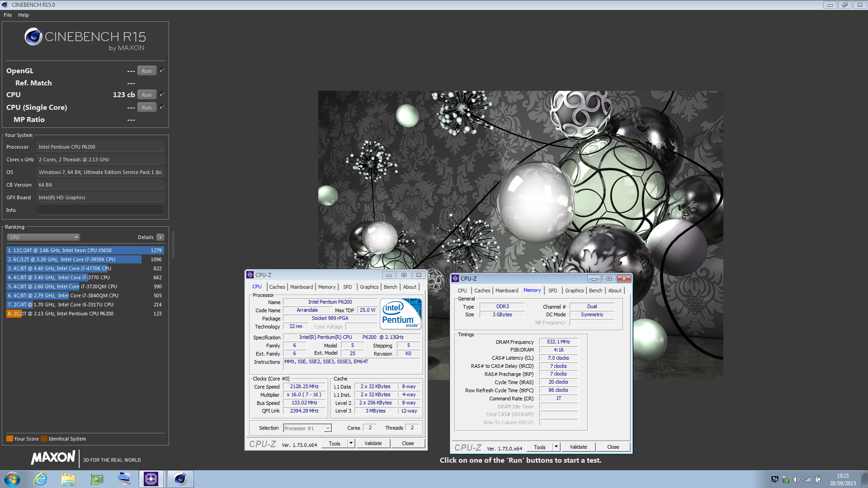The height and width of the screenshot is (488, 868).
Task: Click Close button in right CPU-Z window
Action: click(x=613, y=447)
